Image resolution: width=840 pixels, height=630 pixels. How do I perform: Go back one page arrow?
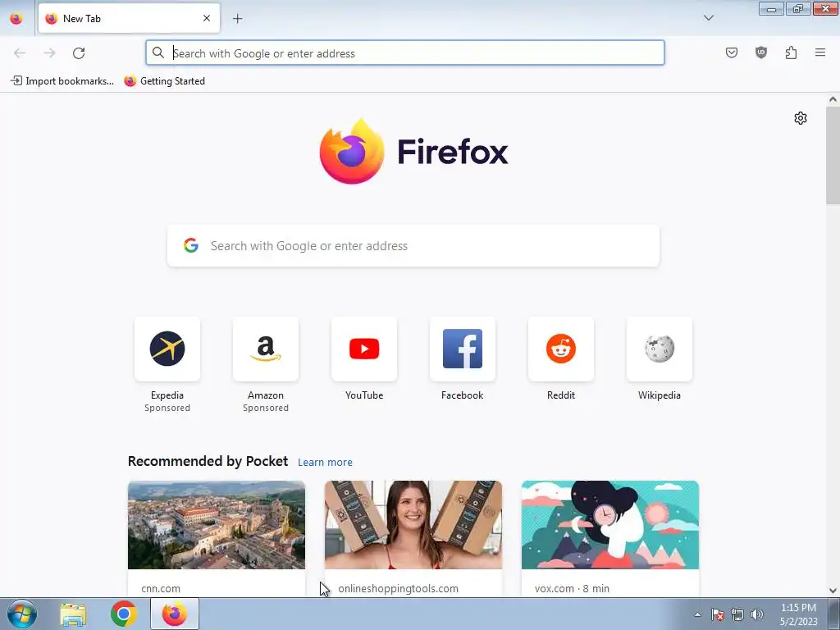pyautogui.click(x=20, y=53)
